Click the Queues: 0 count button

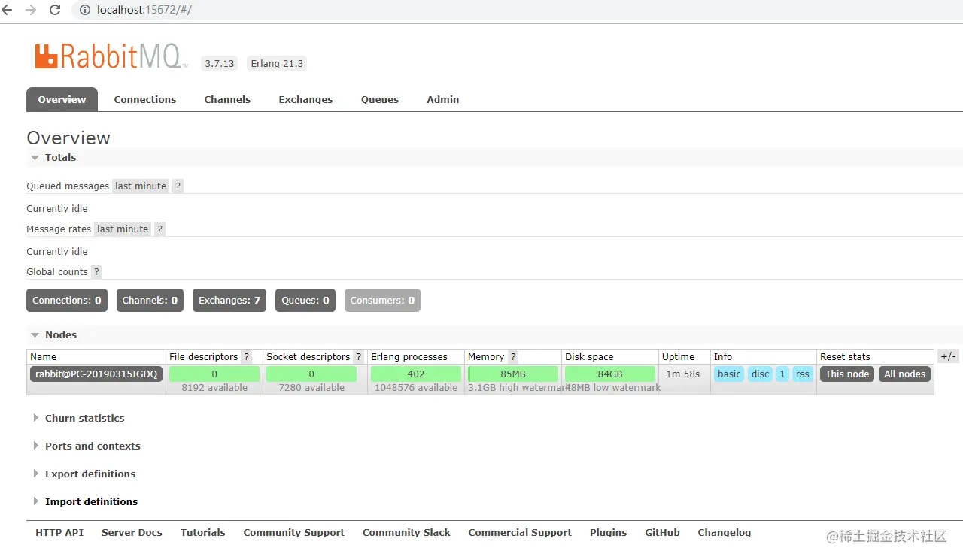(x=305, y=301)
